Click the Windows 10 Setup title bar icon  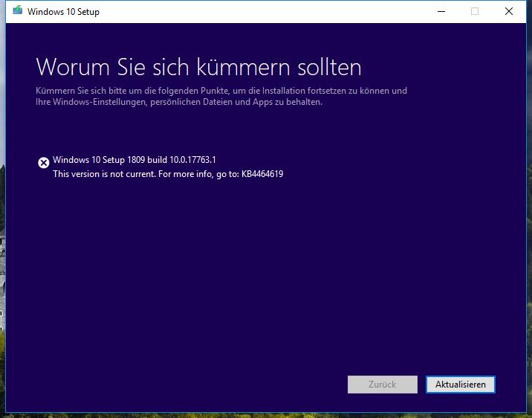(17, 11)
